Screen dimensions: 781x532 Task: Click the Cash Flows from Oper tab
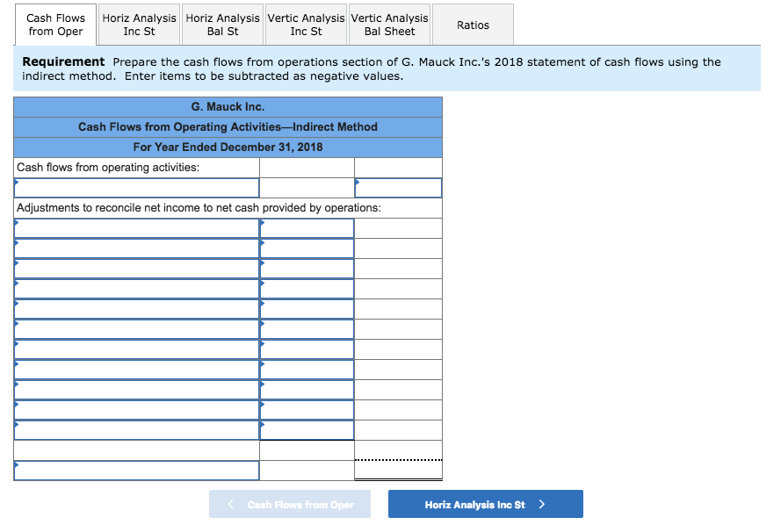(x=55, y=24)
